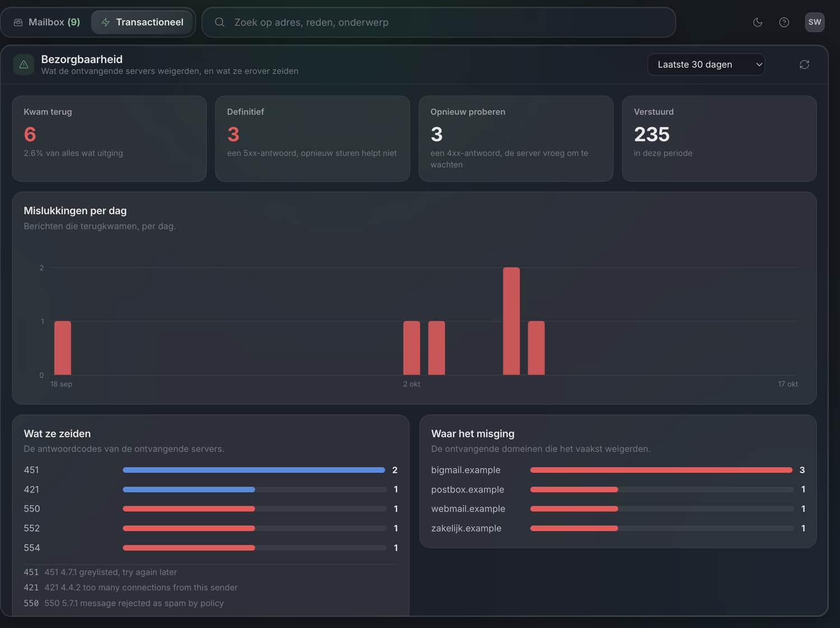The width and height of the screenshot is (840, 628).
Task: Click the Verstuurd card showing 235
Action: [719, 138]
